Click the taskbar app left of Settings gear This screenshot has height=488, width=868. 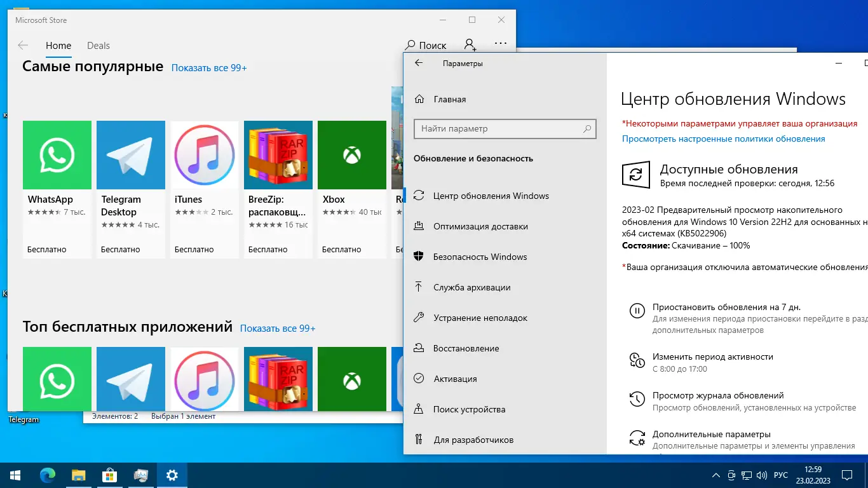140,475
